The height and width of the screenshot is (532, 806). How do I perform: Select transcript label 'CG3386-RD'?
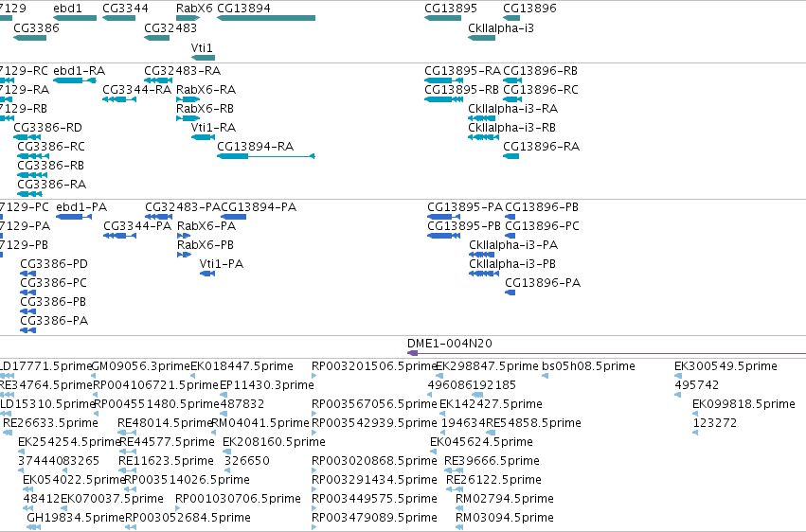(47, 128)
